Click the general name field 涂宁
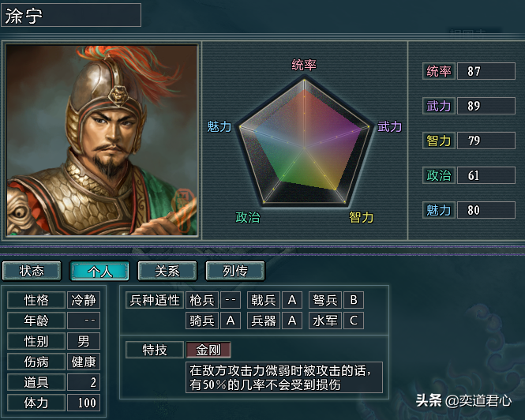The image size is (525, 420). pos(71,15)
